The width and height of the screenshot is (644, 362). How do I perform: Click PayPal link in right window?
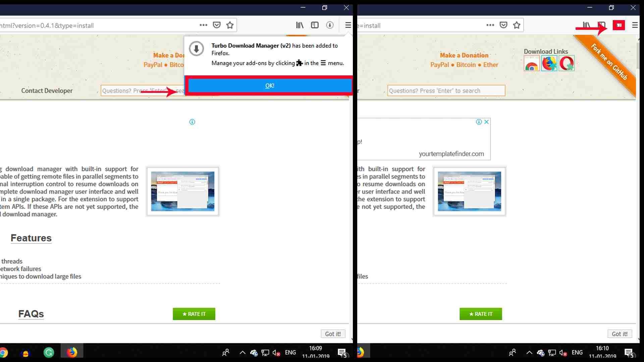(x=439, y=65)
